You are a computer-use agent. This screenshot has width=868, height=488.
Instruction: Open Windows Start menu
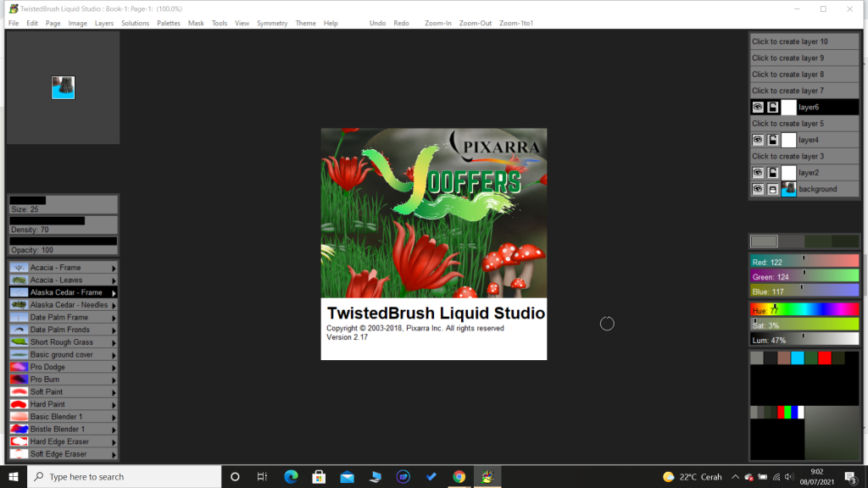pyautogui.click(x=14, y=476)
